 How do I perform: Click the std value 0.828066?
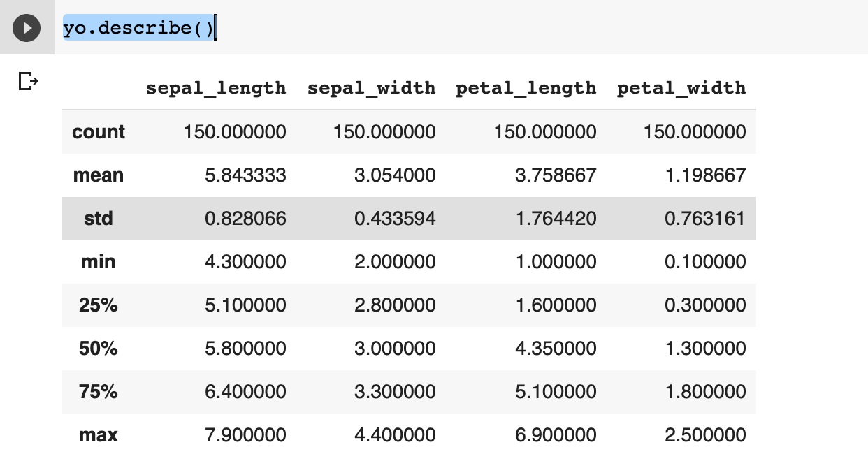[x=245, y=219]
